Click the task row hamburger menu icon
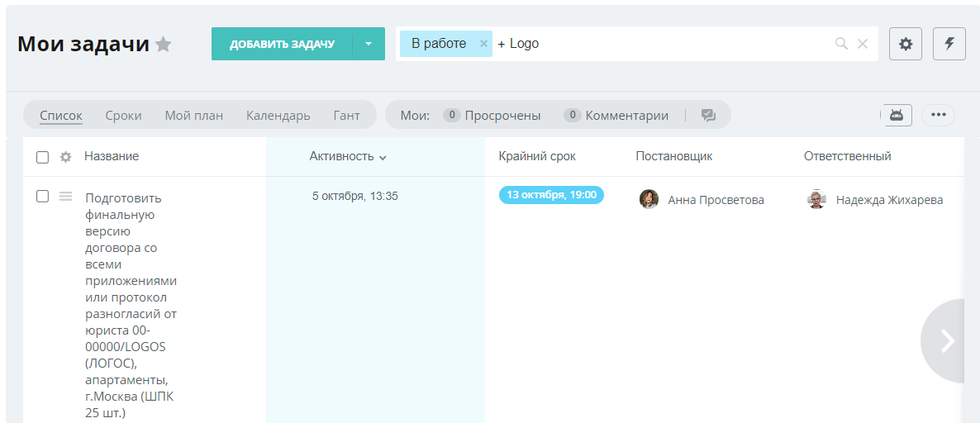Viewport: 980px width, 423px height. coord(66,197)
